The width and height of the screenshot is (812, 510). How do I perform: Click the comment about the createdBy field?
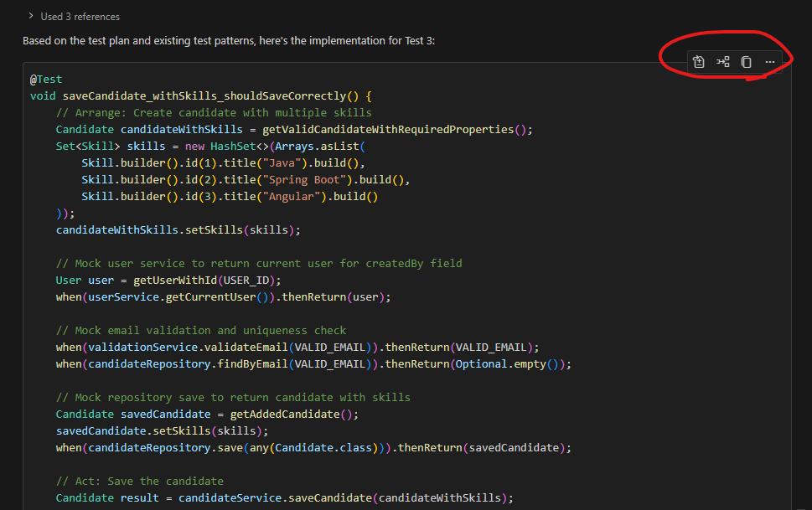(x=259, y=264)
